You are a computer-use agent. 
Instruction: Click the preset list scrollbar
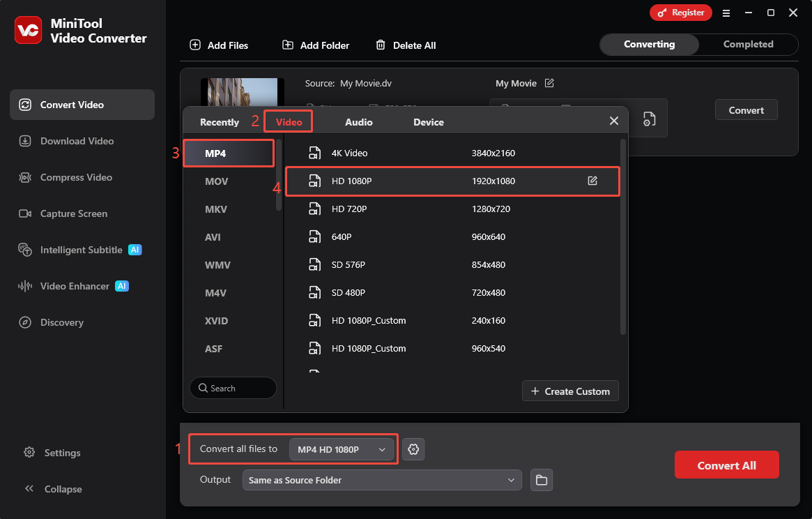[623, 236]
